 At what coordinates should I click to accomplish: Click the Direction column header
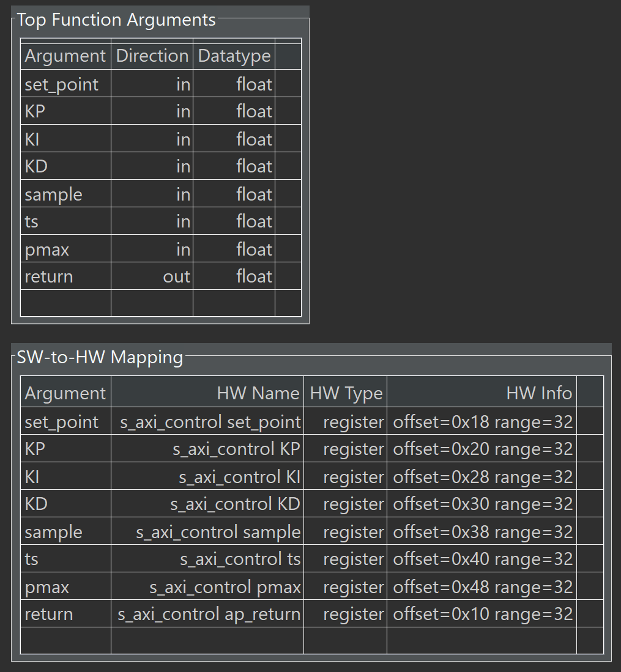point(152,56)
